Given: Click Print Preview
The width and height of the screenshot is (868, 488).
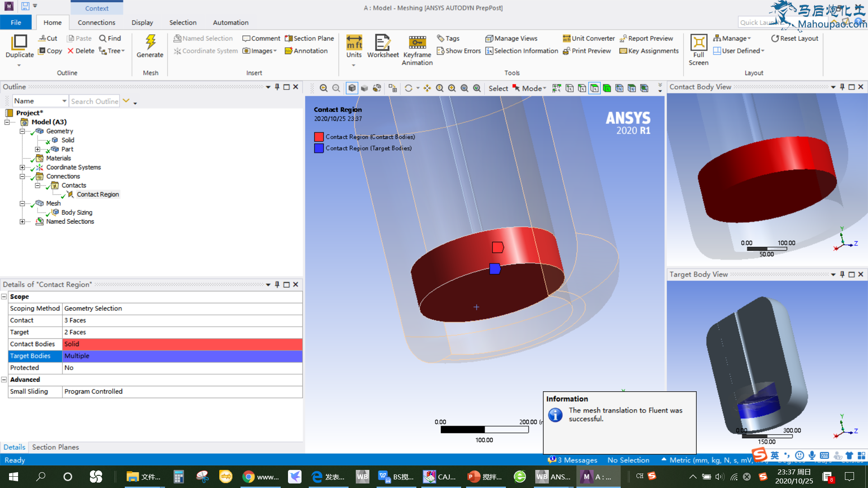Looking at the screenshot, I should [587, 51].
